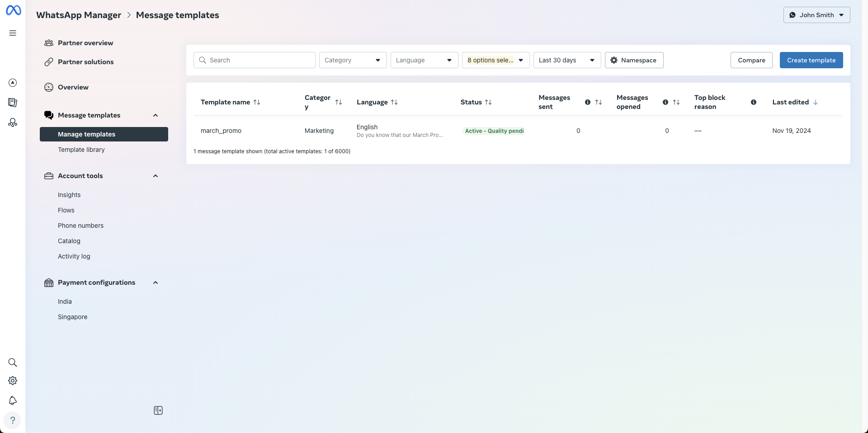This screenshot has width=868, height=433.
Task: Open settings gear icon in left rail
Action: pyautogui.click(x=13, y=381)
